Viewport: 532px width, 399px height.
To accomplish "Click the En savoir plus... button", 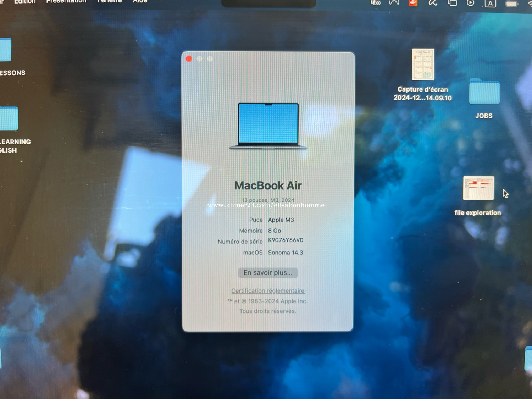I will tap(268, 272).
